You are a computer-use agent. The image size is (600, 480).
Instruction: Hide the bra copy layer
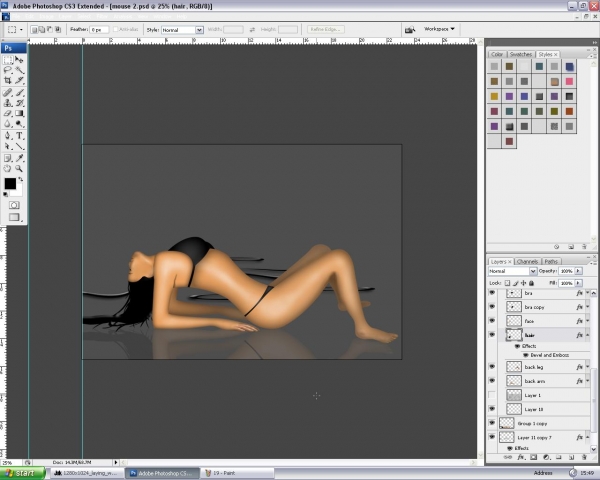tap(492, 307)
